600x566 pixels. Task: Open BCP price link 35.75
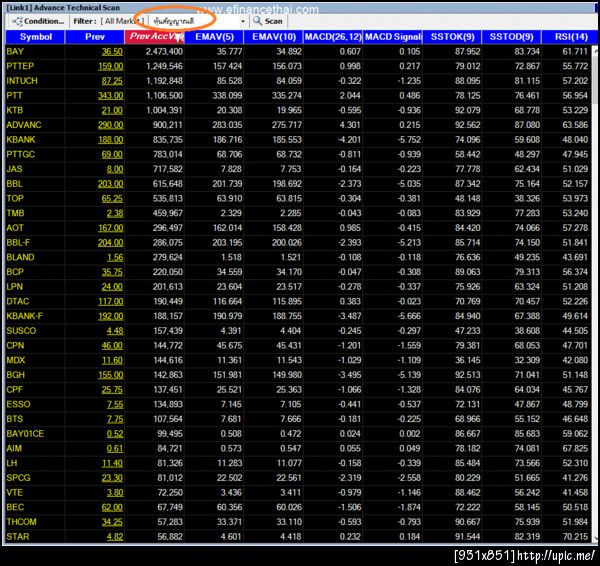[112, 272]
